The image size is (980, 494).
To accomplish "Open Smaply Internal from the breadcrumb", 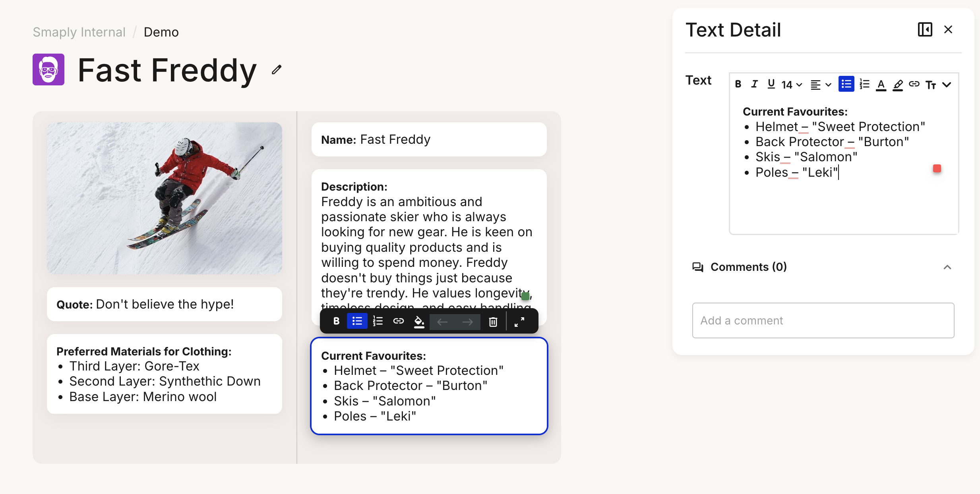I will point(79,32).
